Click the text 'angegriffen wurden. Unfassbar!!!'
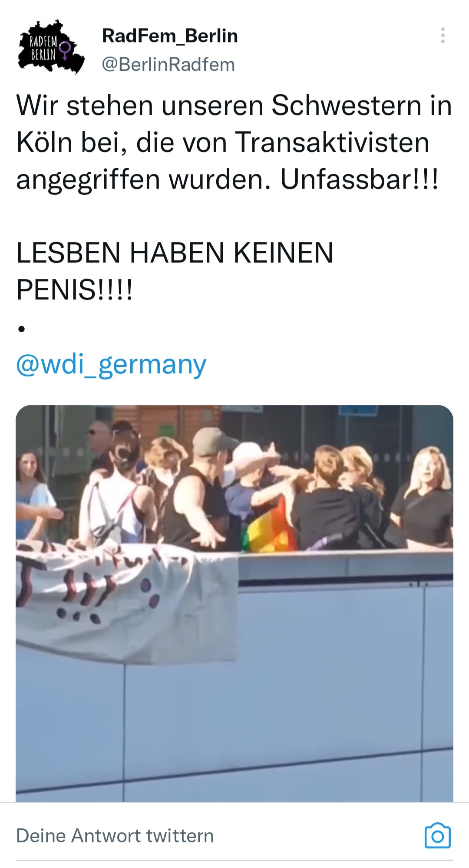469x868 pixels. click(228, 180)
